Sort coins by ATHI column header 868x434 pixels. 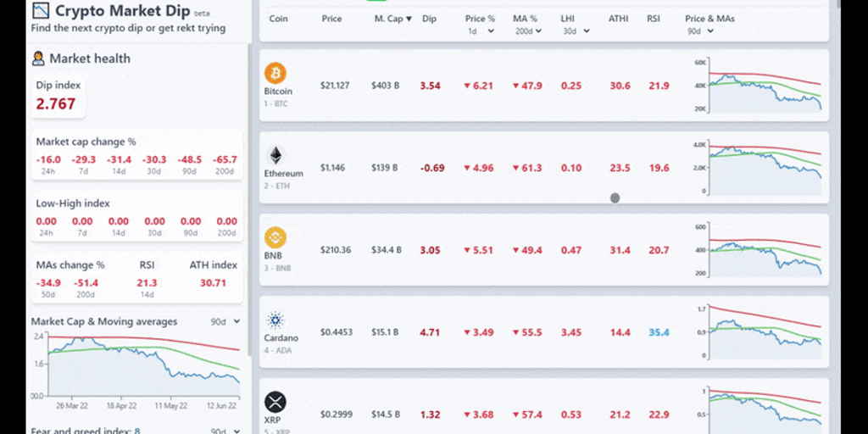pos(619,19)
